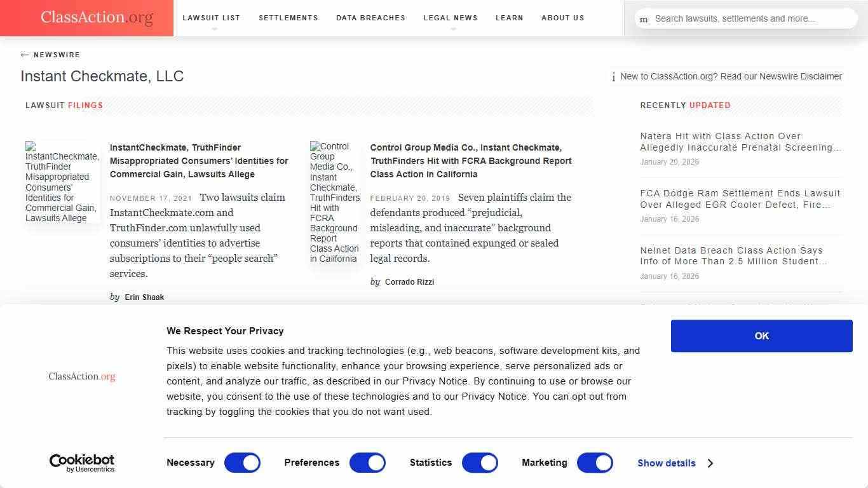Image resolution: width=868 pixels, height=488 pixels.
Task: Click the Cookiebot by Usercentrics logo
Action: [82, 463]
